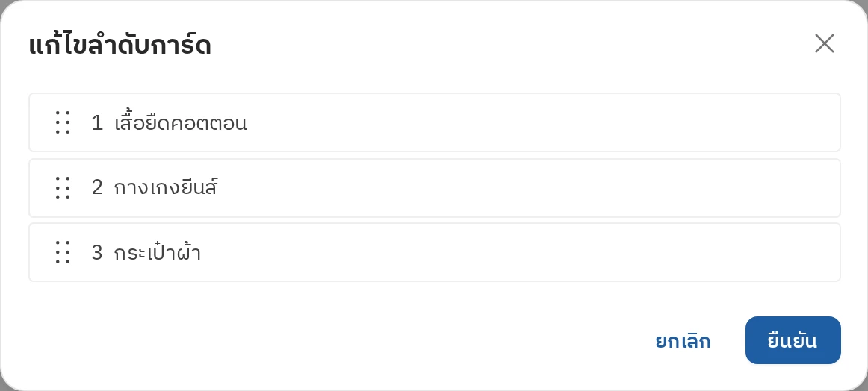This screenshot has width=868, height=391.
Task: Click the drag handle beside กระเป๋าผ้า
Action: [x=63, y=252]
